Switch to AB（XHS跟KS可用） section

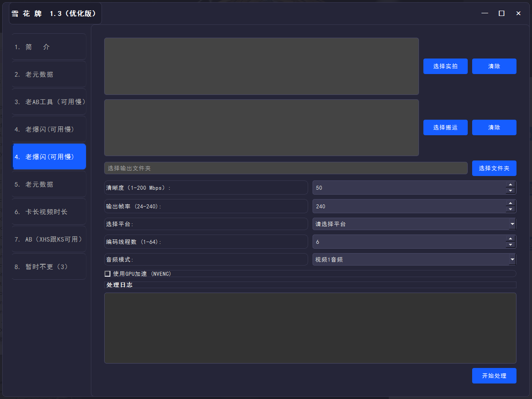point(49,239)
